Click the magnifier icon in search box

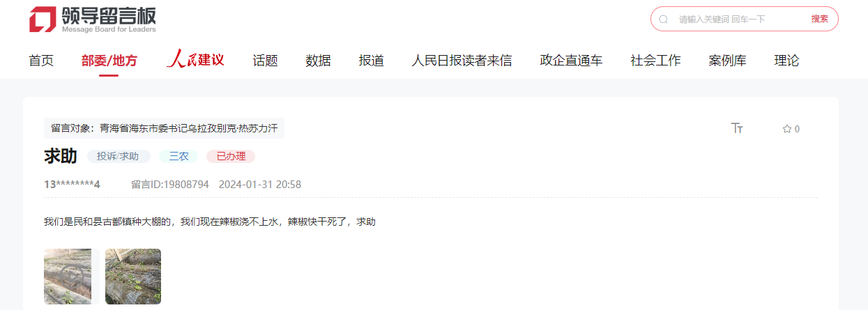pyautogui.click(x=664, y=20)
